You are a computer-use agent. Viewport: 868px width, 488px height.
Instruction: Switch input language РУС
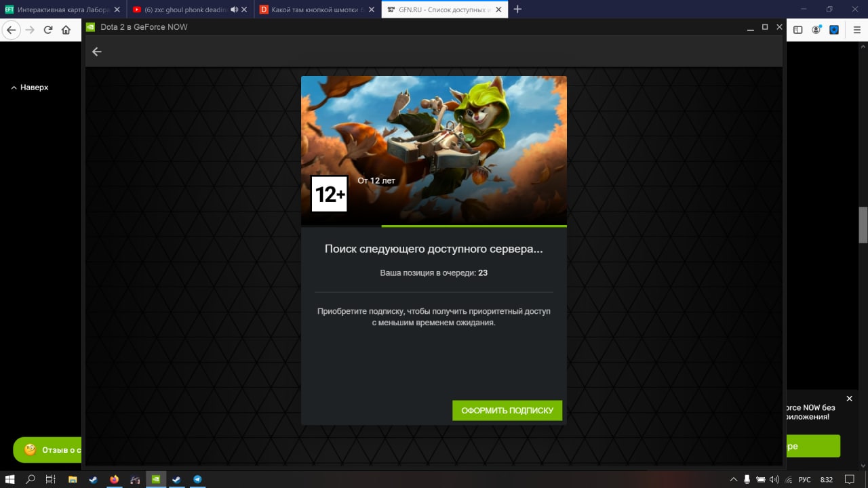[x=805, y=480]
